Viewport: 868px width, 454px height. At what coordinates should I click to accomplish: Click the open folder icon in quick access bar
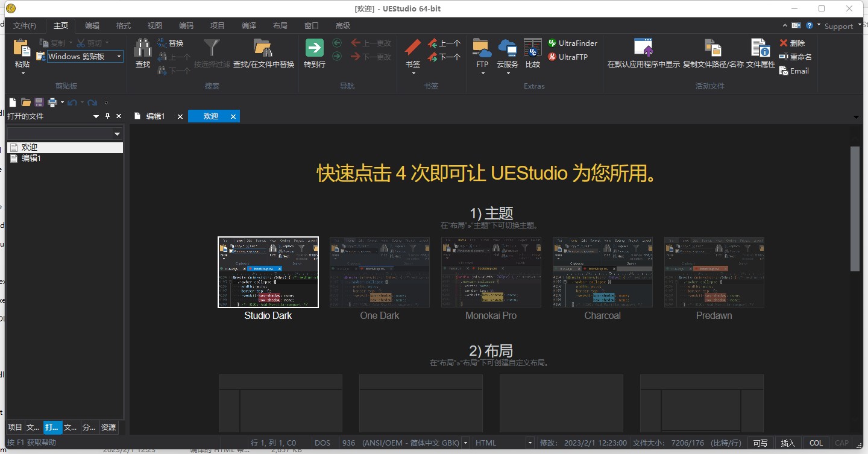tap(26, 102)
